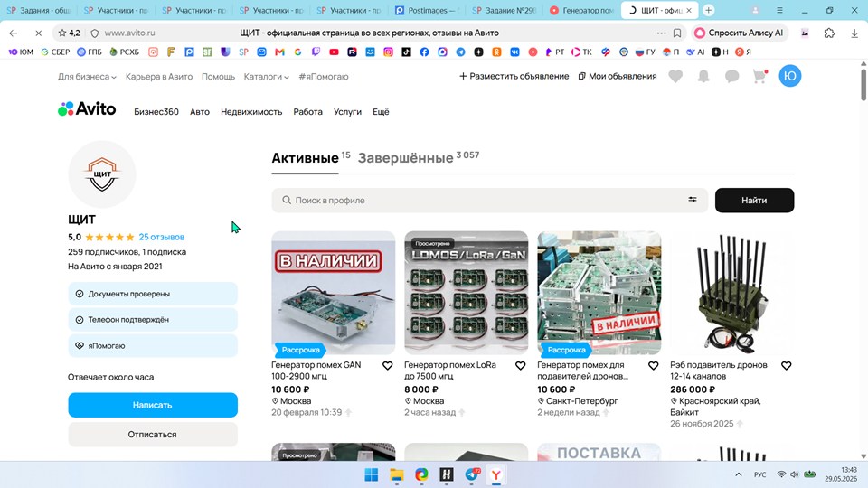This screenshot has height=488, width=868.
Task: Open TikTok bookmark icon
Action: coord(406,52)
